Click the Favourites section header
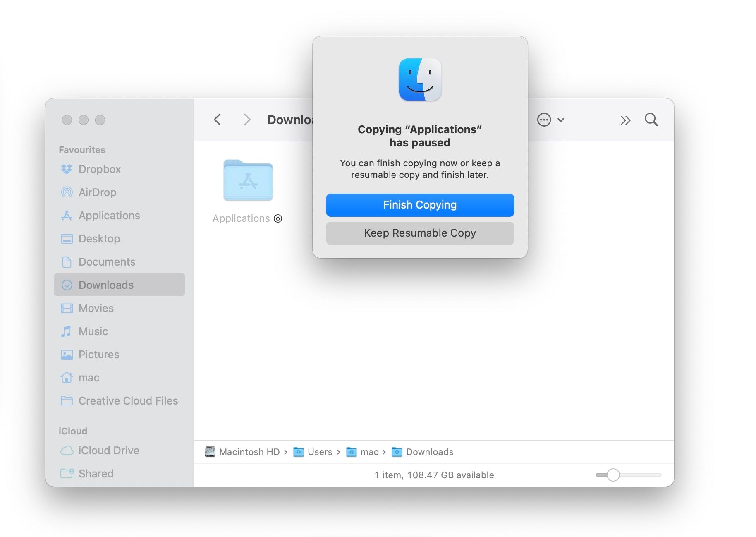Viewport: 756px width, 537px height. pos(82,150)
